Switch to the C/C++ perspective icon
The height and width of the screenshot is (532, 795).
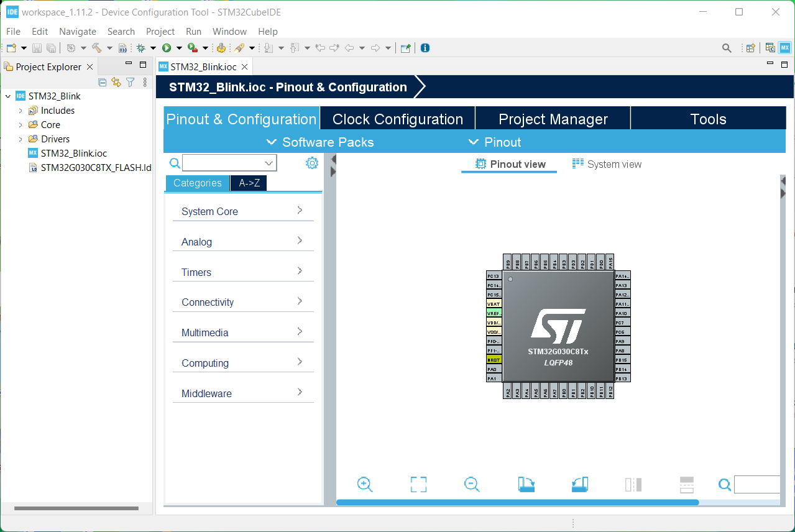point(770,48)
